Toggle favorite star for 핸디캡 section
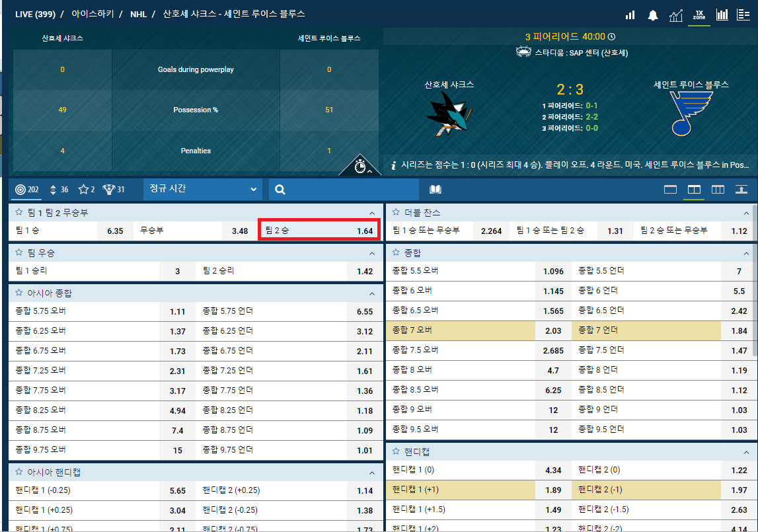The width and height of the screenshot is (758, 532). coord(396,451)
